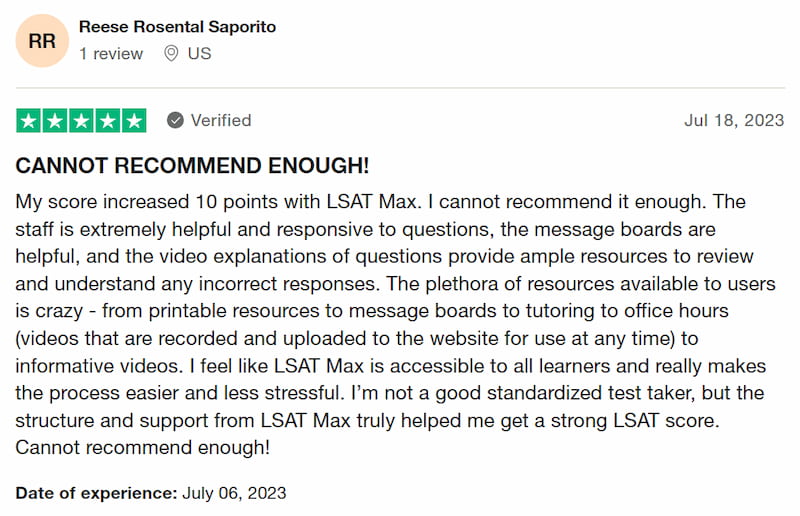Select the US country label
This screenshot has width=800, height=516.
[199, 54]
